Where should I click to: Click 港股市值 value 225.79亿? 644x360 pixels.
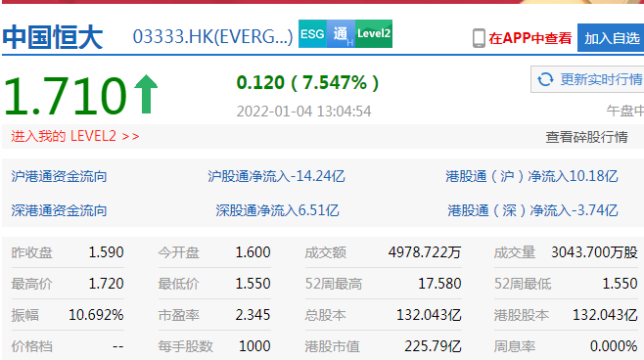coord(433,346)
